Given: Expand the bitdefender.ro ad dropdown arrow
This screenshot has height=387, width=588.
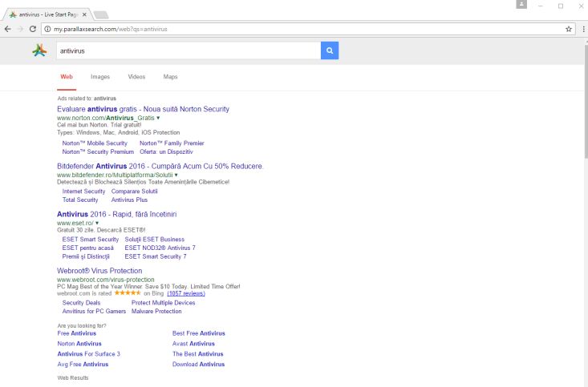Looking at the screenshot, I should tap(176, 175).
